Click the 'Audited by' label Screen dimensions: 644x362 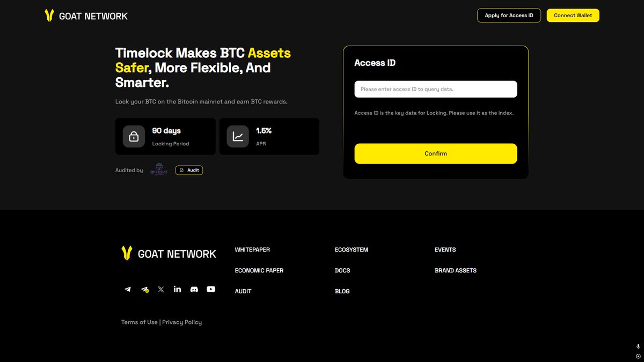[129, 171]
